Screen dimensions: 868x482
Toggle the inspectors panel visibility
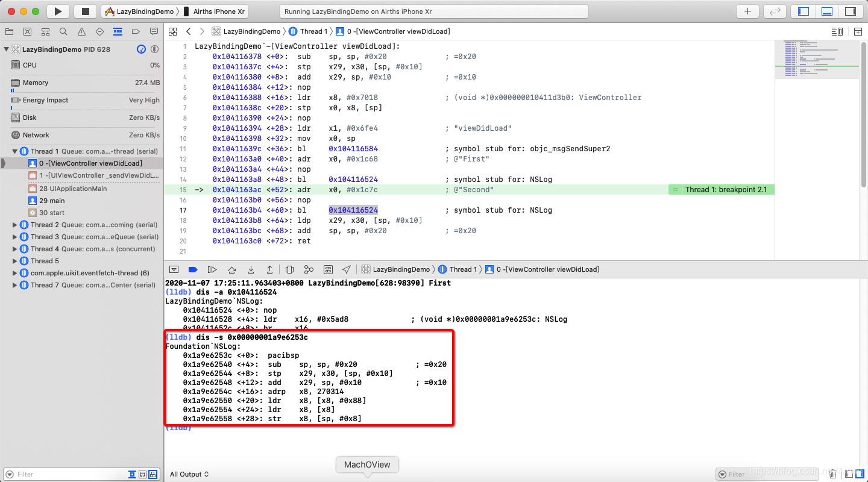tap(851, 11)
